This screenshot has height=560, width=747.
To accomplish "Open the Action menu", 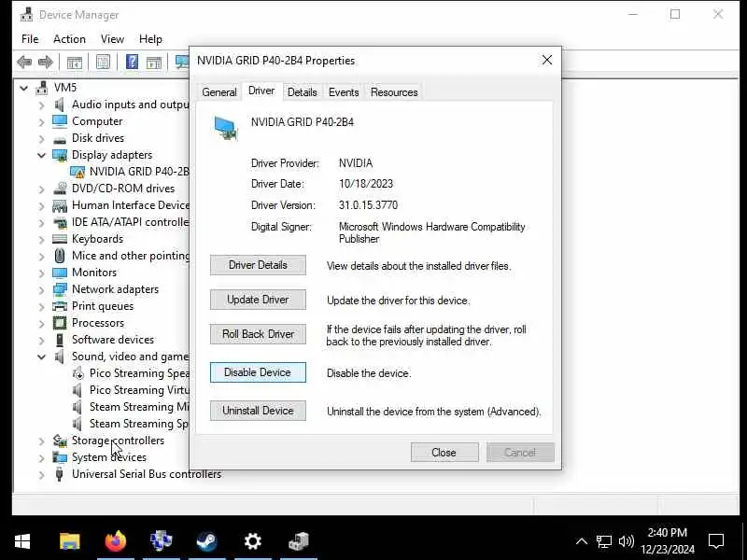I will (x=69, y=39).
